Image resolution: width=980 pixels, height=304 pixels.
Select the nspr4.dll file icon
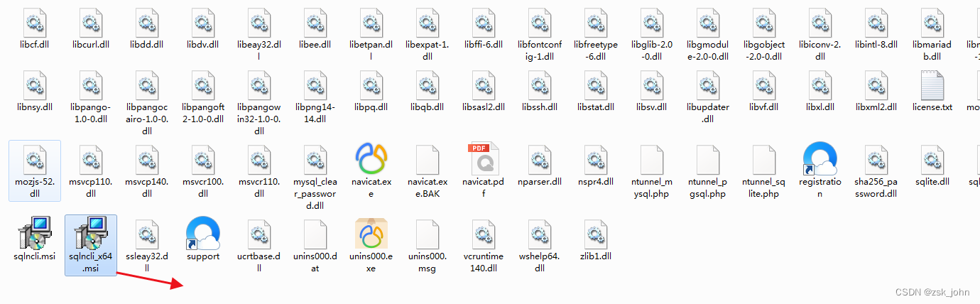(x=596, y=159)
